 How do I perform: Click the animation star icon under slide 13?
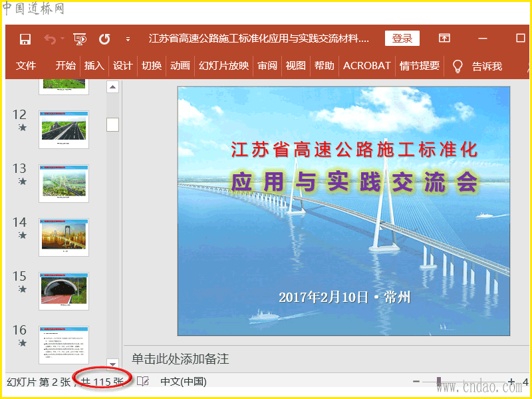[23, 182]
